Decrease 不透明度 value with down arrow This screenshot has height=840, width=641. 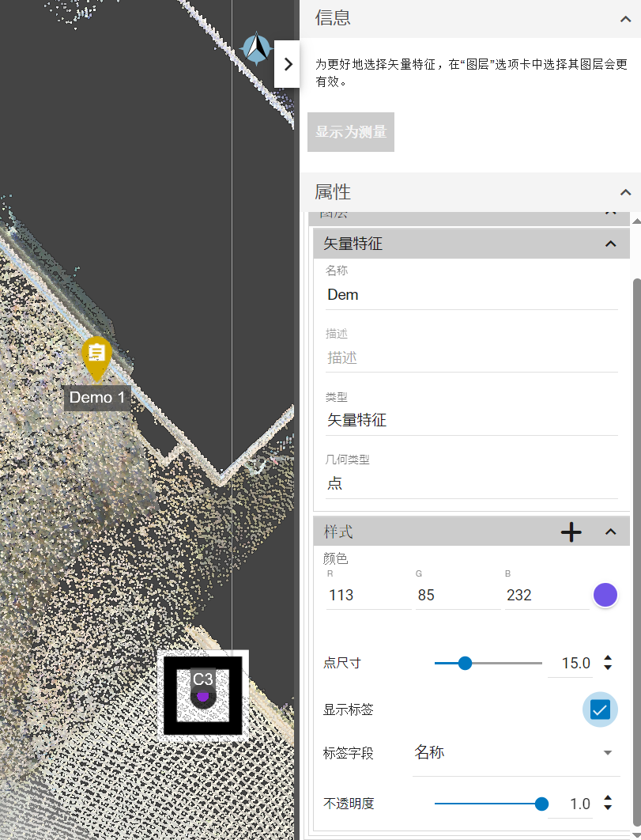pyautogui.click(x=607, y=808)
